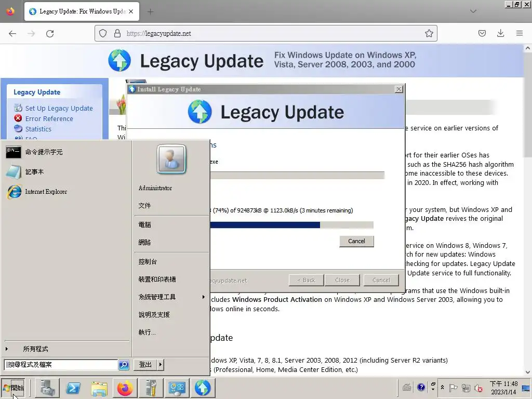Click the muted volume tray icon

tap(478, 388)
